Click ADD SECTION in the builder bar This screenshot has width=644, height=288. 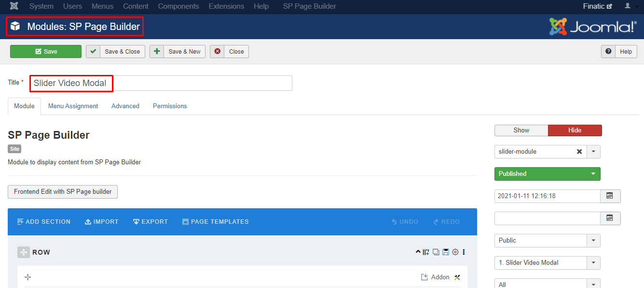click(x=44, y=222)
